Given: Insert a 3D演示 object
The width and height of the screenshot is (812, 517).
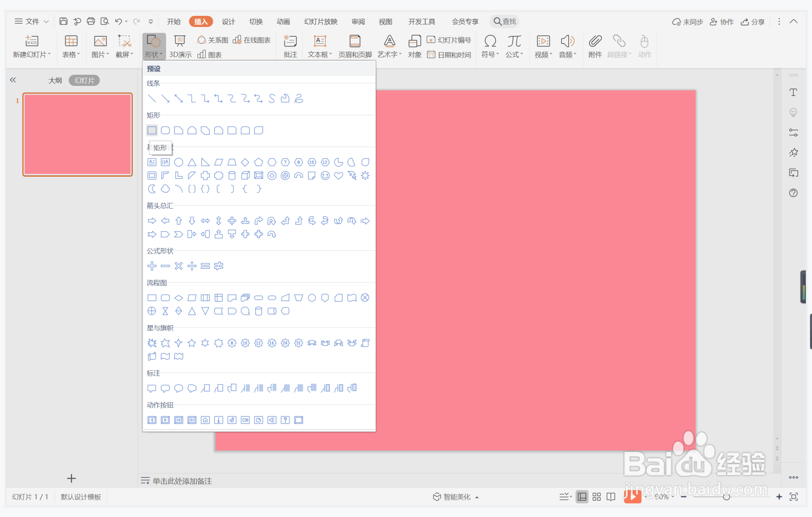Looking at the screenshot, I should click(180, 46).
